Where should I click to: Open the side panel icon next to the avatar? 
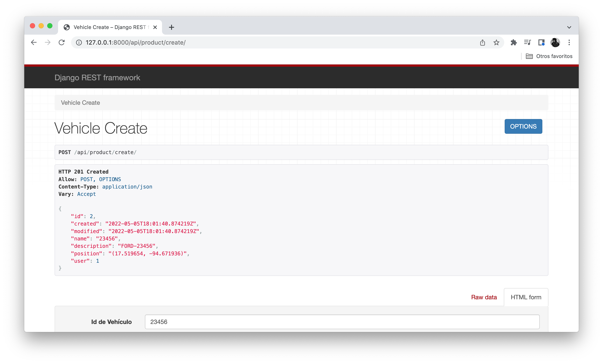click(x=541, y=42)
